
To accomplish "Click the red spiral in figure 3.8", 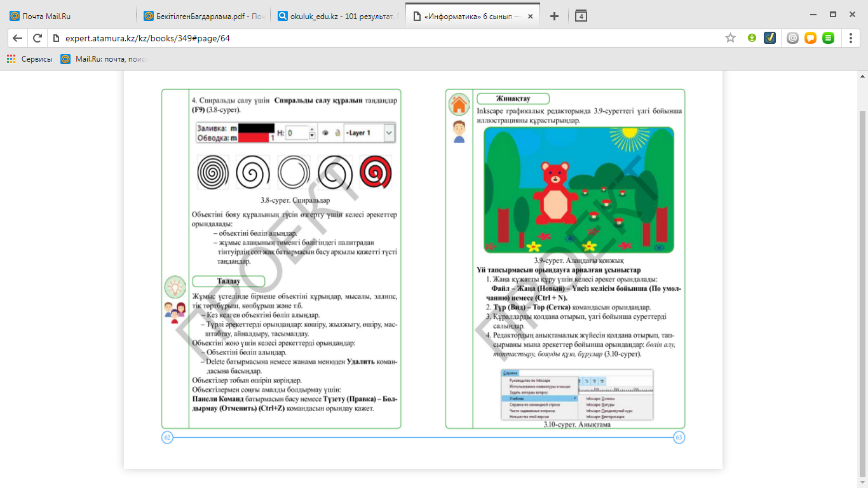I will click(375, 172).
